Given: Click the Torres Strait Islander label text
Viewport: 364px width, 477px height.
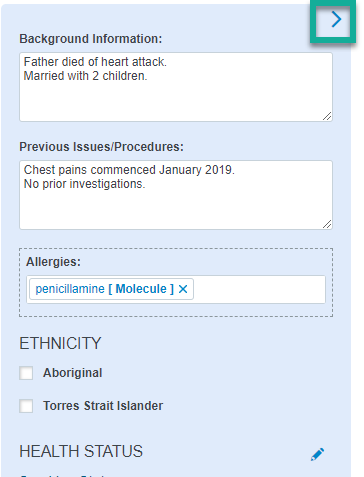Looking at the screenshot, I should coord(103,406).
